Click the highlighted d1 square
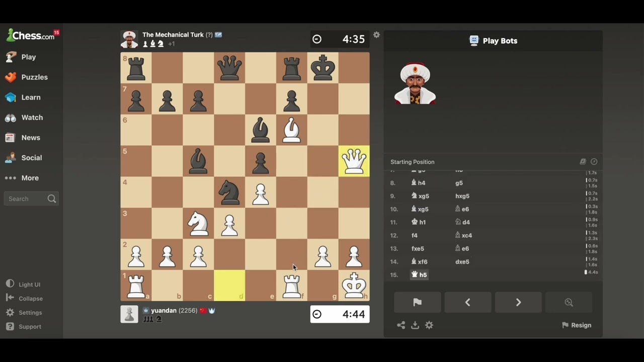The image size is (644, 362). click(x=229, y=286)
